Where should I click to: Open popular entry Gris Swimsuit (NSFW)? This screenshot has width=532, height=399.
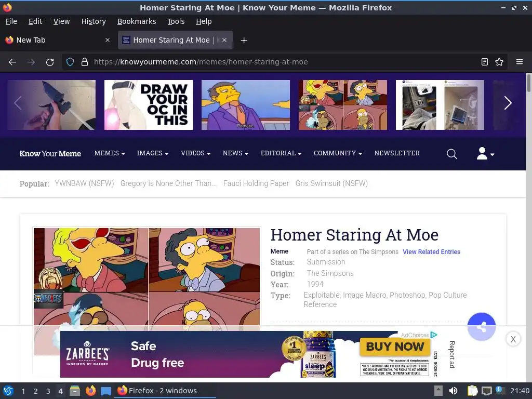pyautogui.click(x=331, y=183)
